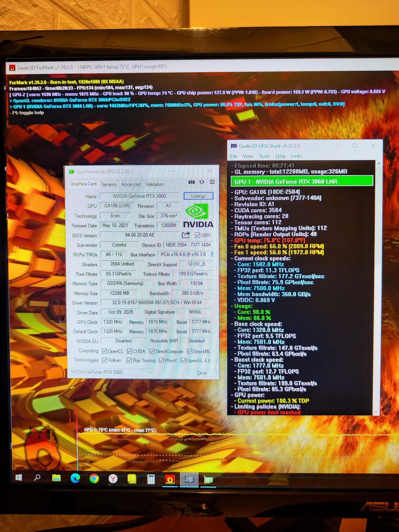Open taskbar search magnifier
The image size is (399, 532).
[x=37, y=478]
